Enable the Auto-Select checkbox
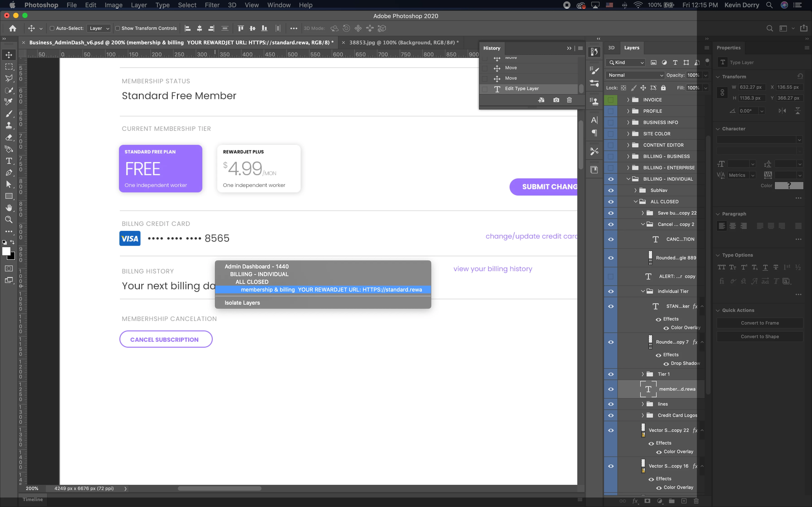The width and height of the screenshot is (812, 507). coord(52,29)
